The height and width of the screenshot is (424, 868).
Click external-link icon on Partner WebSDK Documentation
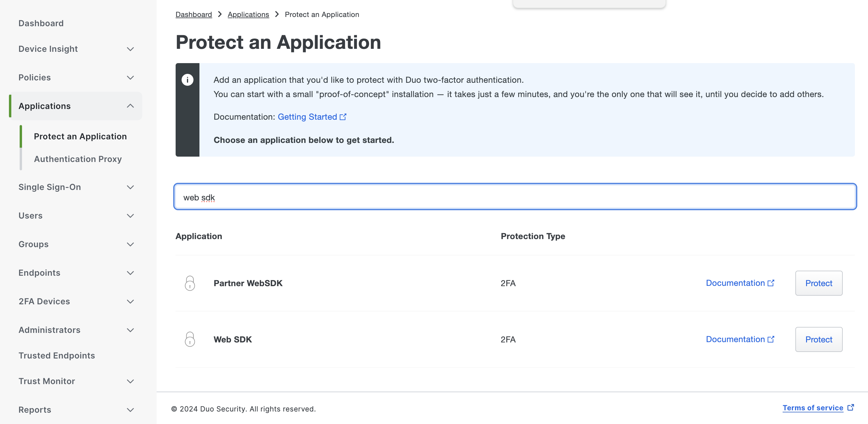pos(771,283)
